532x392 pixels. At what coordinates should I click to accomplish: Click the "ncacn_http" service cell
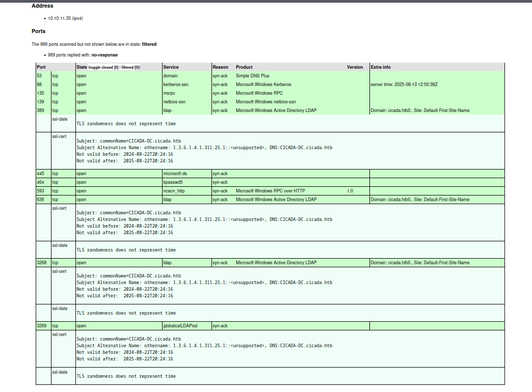[174, 191]
